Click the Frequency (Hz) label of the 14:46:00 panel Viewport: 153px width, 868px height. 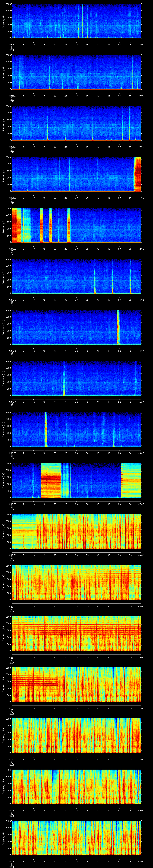(x=3, y=481)
